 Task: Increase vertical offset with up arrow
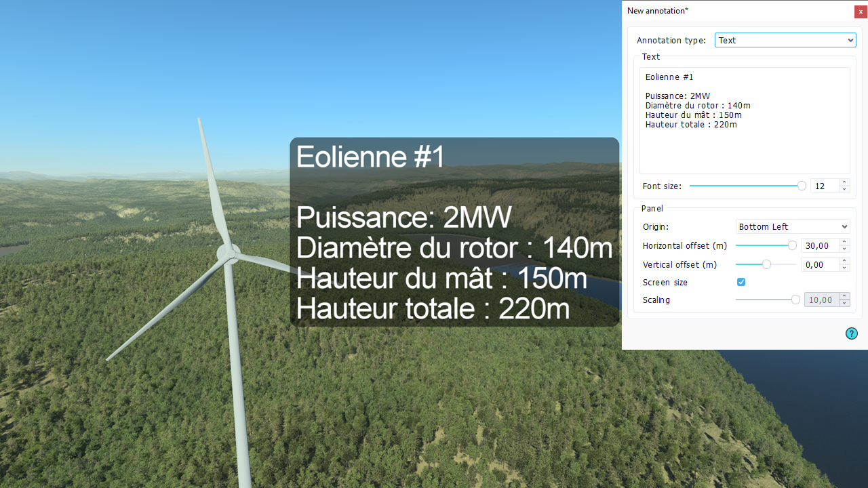click(x=844, y=261)
